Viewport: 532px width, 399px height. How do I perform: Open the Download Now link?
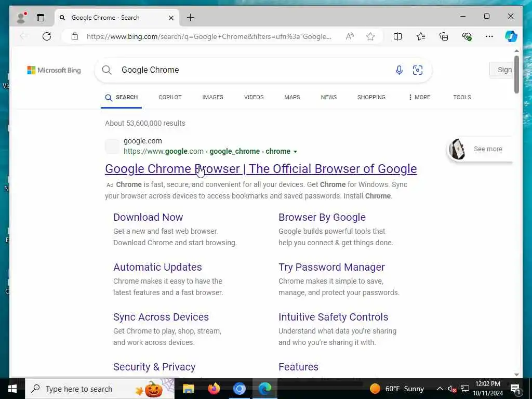coord(148,217)
